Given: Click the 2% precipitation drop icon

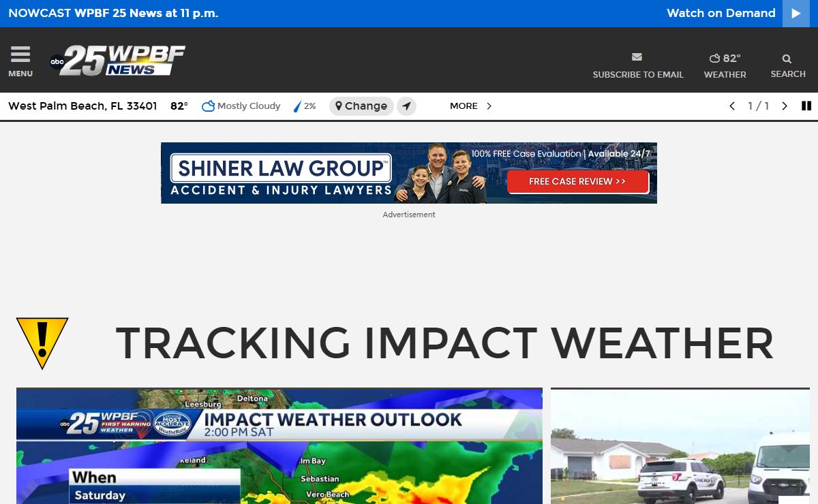Looking at the screenshot, I should [x=297, y=106].
